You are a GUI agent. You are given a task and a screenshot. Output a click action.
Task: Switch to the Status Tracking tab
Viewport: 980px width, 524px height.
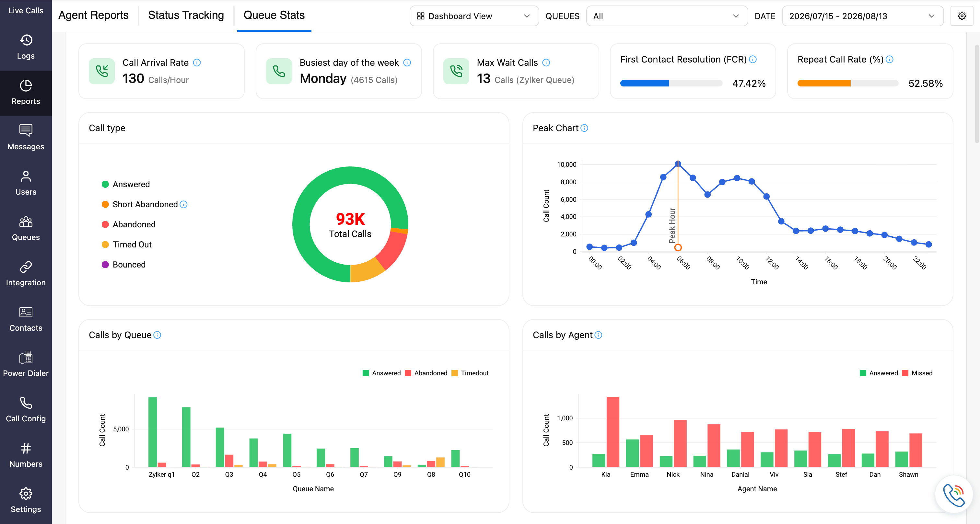(186, 15)
